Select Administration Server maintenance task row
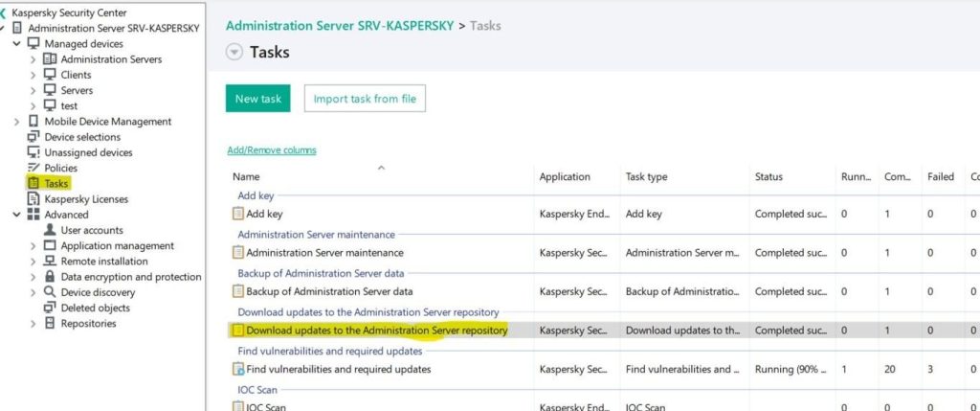This screenshot has width=980, height=411. (324, 253)
